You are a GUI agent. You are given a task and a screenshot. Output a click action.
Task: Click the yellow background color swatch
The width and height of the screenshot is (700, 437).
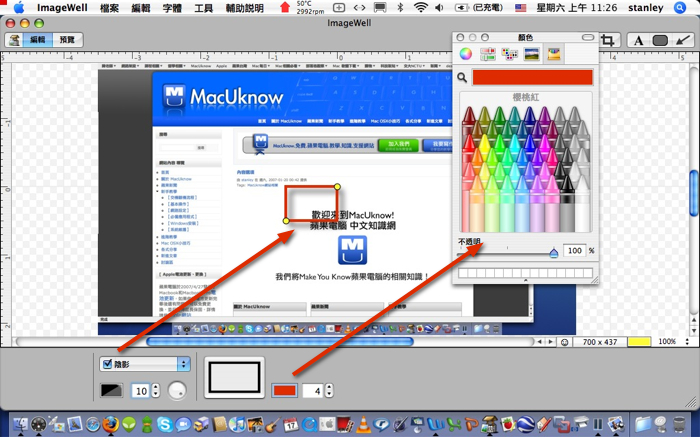pos(639,342)
